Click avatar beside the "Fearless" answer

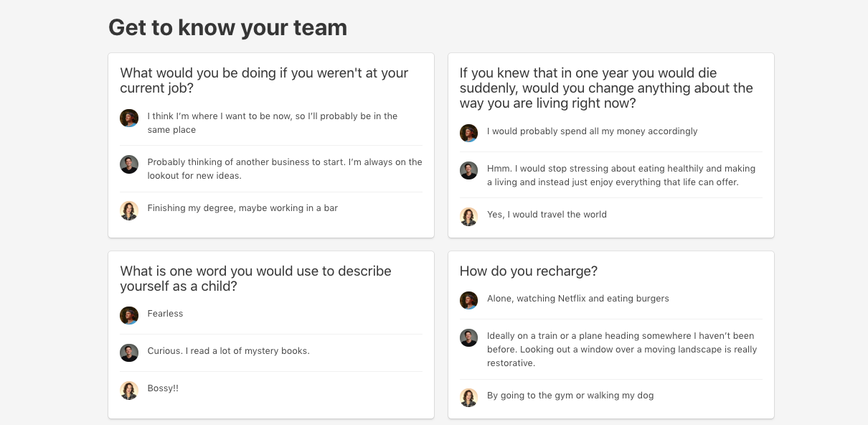coord(129,316)
